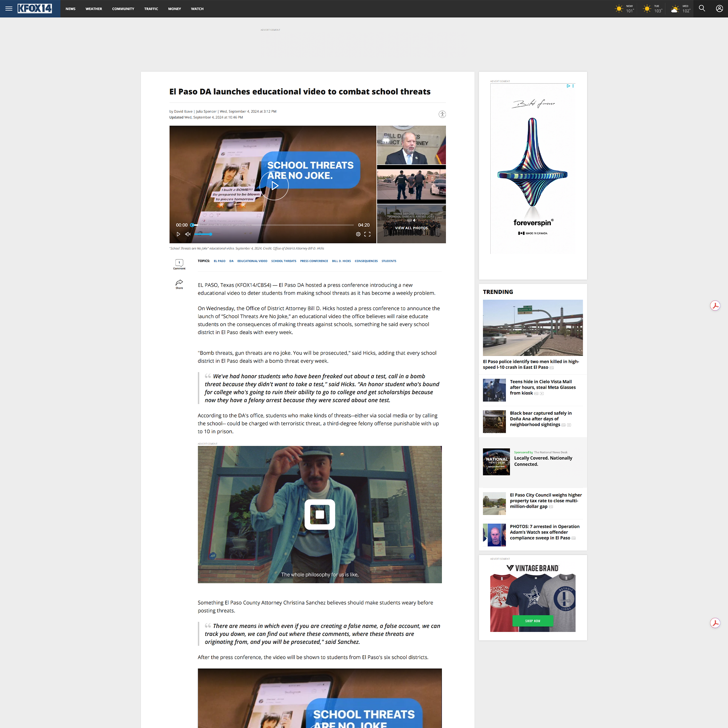
Task: Enter fullscreen video mode
Action: pyautogui.click(x=367, y=234)
